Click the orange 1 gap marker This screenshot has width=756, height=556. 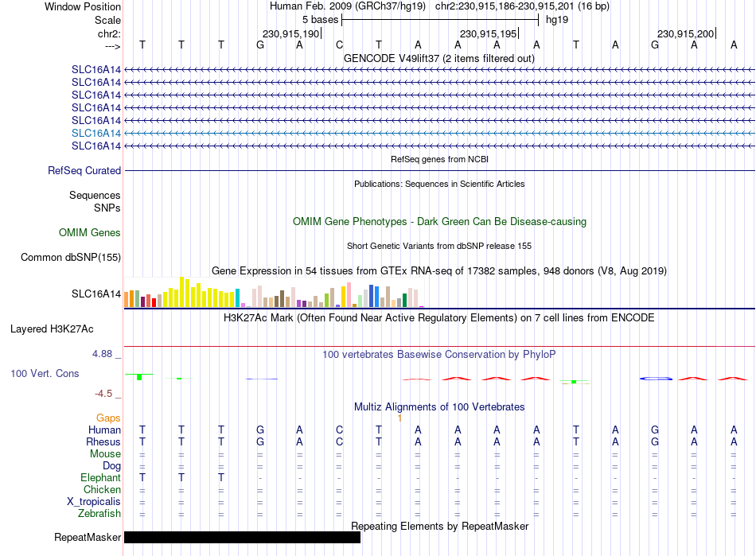[399, 418]
